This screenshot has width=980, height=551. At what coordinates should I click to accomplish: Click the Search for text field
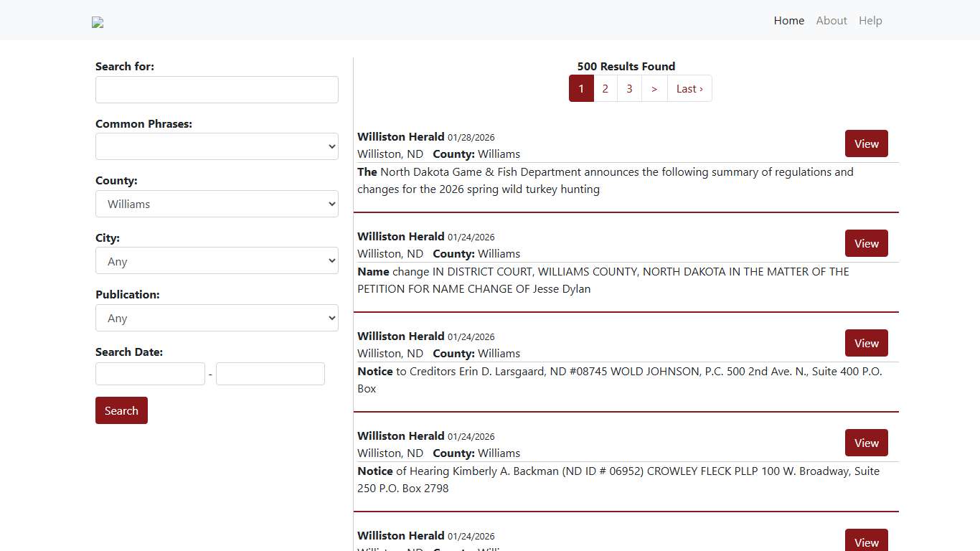point(217,90)
